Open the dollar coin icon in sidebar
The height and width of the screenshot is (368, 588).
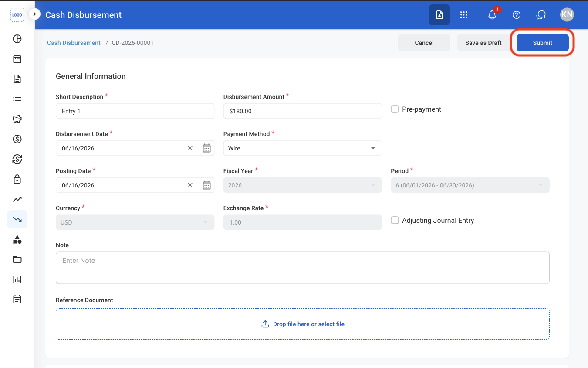(x=17, y=139)
